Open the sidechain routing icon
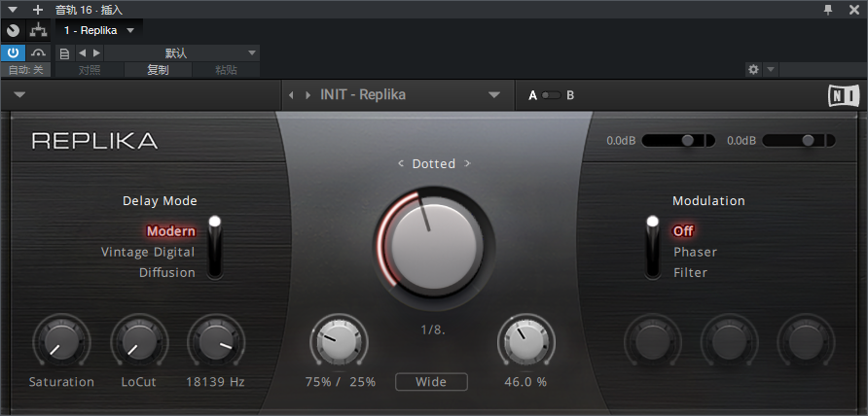Image resolution: width=868 pixels, height=416 pixels. pyautogui.click(x=38, y=30)
